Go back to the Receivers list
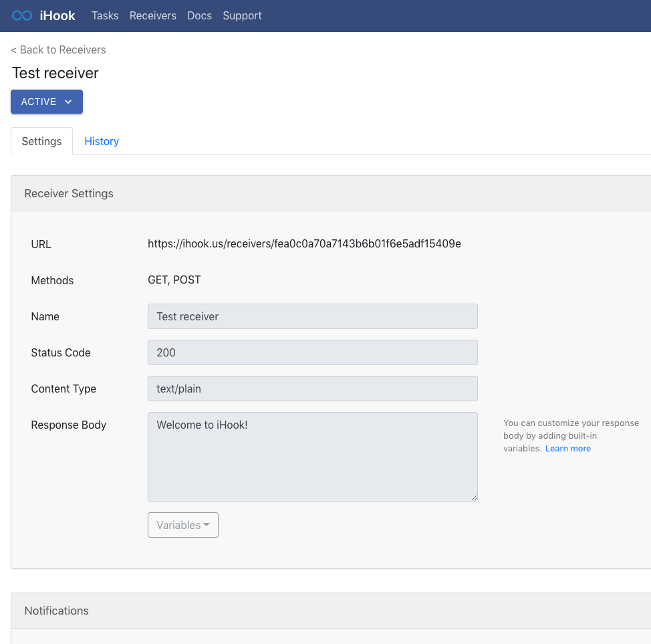Viewport: 651px width, 644px height. tap(58, 50)
